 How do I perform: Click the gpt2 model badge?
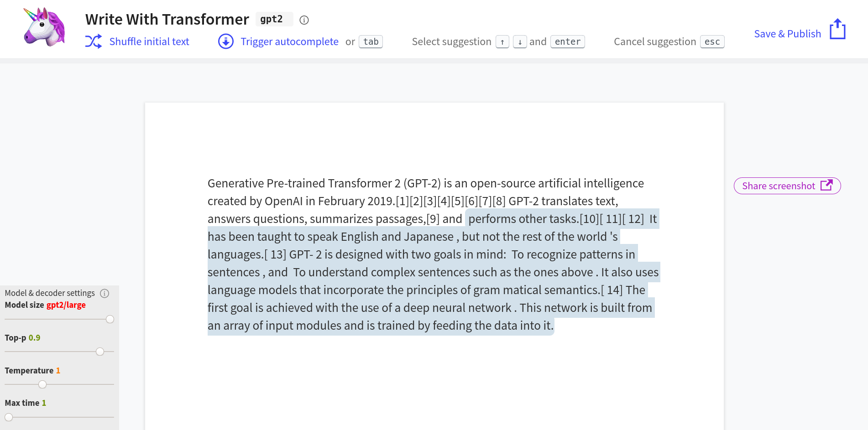272,19
